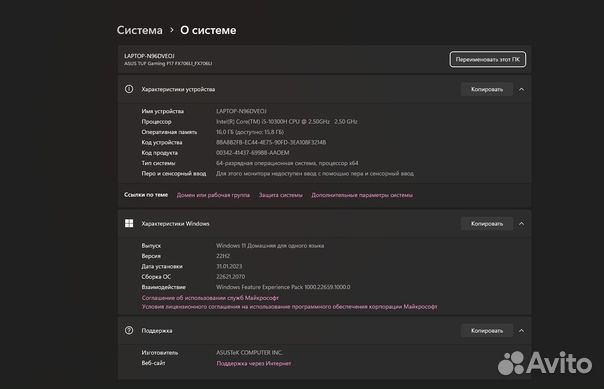The image size is (604, 389).
Task: Click the info icon beside 'Характеристики устройства'
Action: (129, 89)
